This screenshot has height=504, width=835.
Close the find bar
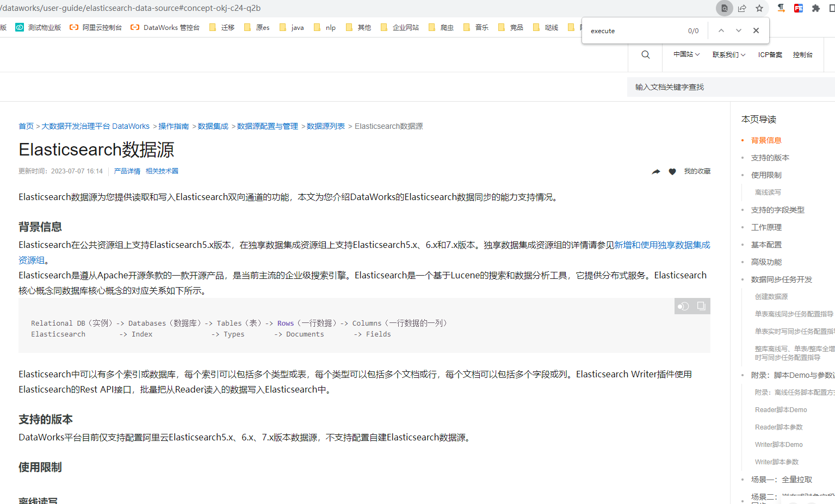point(756,31)
